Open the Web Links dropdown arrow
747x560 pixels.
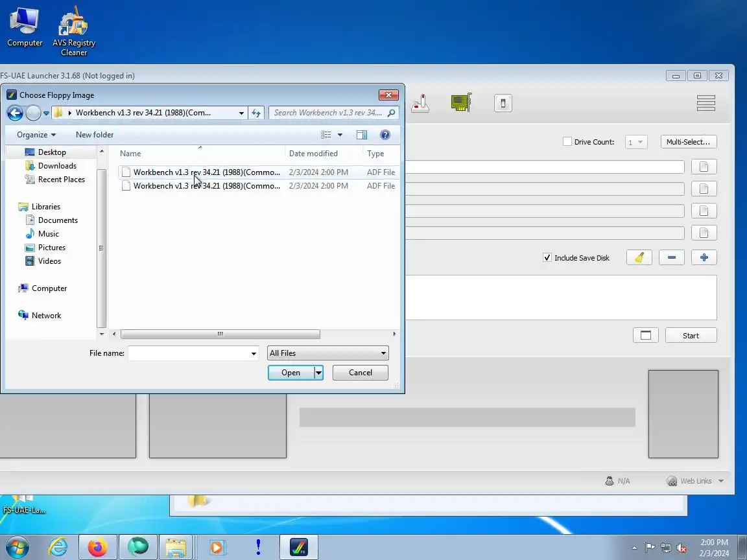coord(721,481)
